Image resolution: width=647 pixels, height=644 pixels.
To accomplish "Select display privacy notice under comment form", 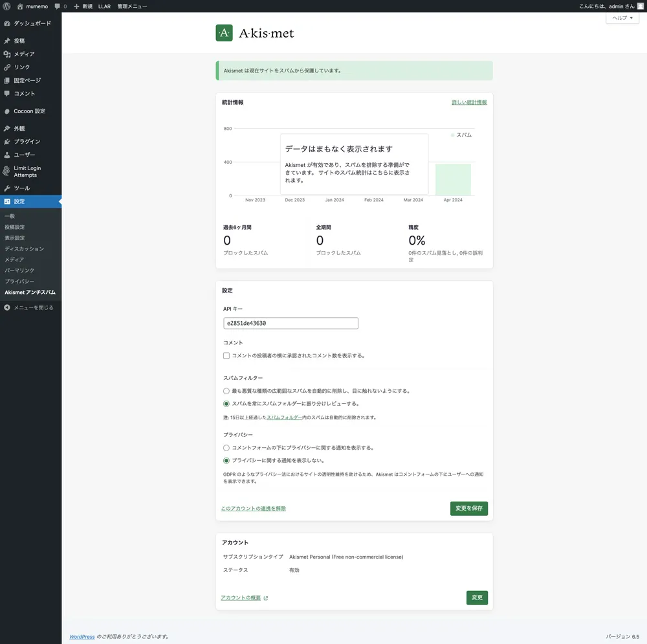I will pos(226,448).
